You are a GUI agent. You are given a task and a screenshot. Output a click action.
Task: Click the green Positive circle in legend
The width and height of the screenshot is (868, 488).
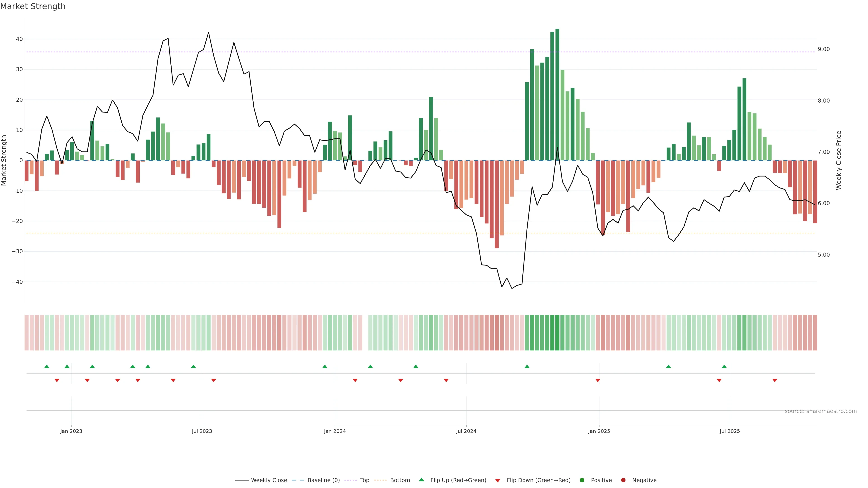[x=582, y=480]
